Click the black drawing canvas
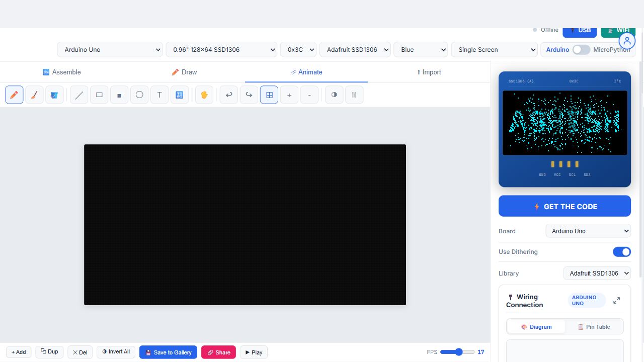Image resolution: width=644 pixels, height=362 pixels. [x=245, y=225]
